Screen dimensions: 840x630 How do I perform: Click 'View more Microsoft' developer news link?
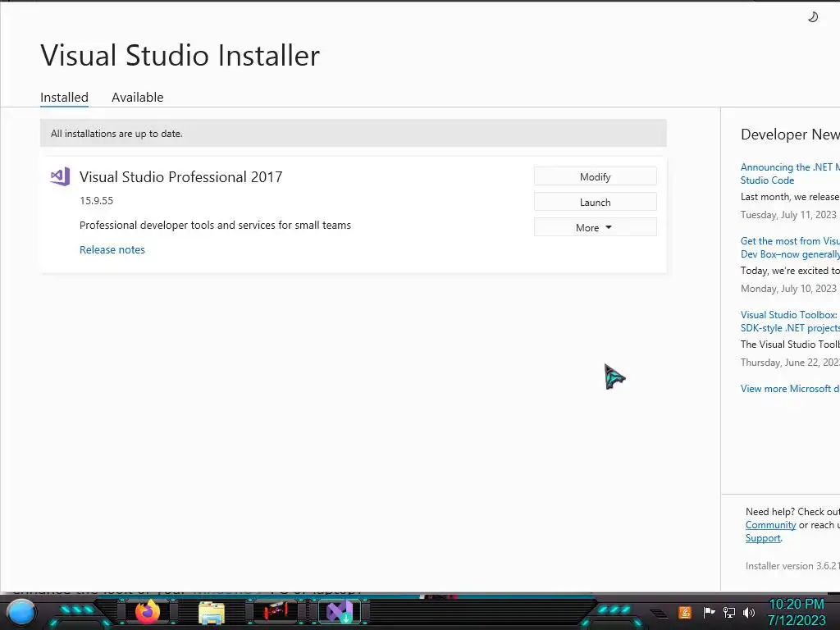pyautogui.click(x=790, y=388)
